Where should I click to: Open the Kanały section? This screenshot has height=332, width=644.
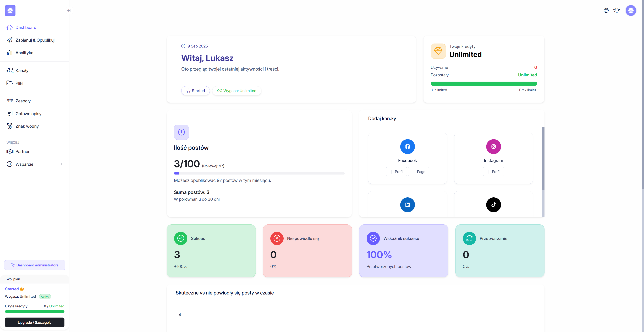(22, 70)
